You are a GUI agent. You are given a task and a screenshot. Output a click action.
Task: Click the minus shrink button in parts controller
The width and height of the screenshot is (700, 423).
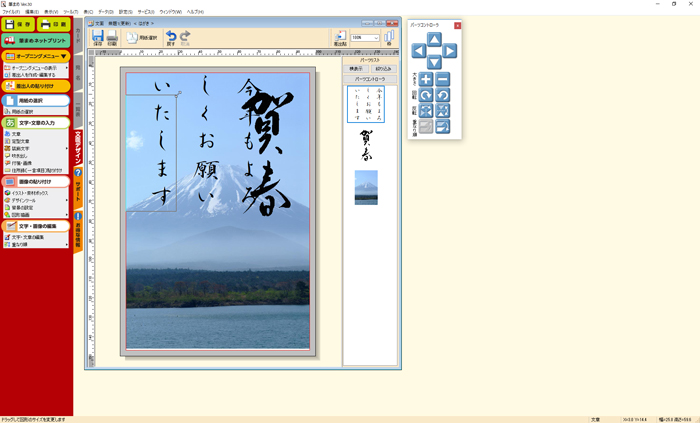443,79
